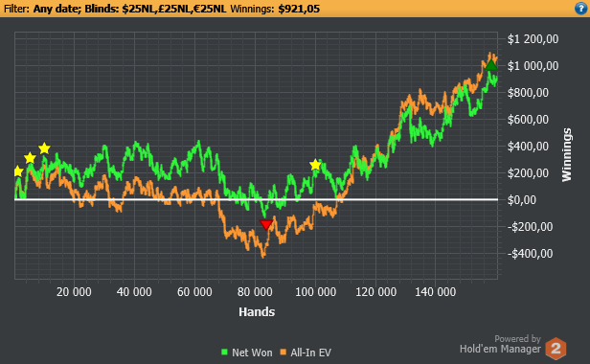Viewport: 590px width, 364px height.
Task: Click the Hold'em Manager 2 hexagon logo
Action: 556,348
